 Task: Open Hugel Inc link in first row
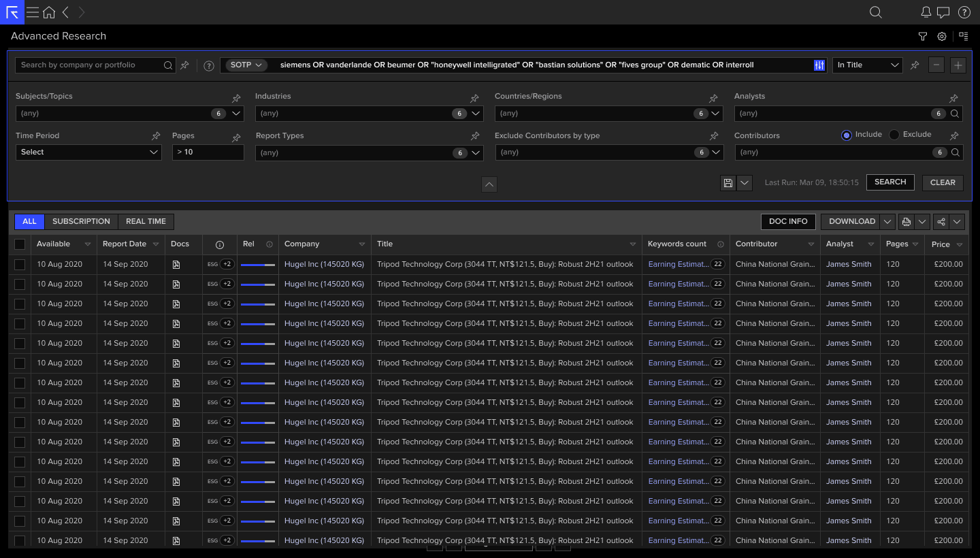[324, 265]
